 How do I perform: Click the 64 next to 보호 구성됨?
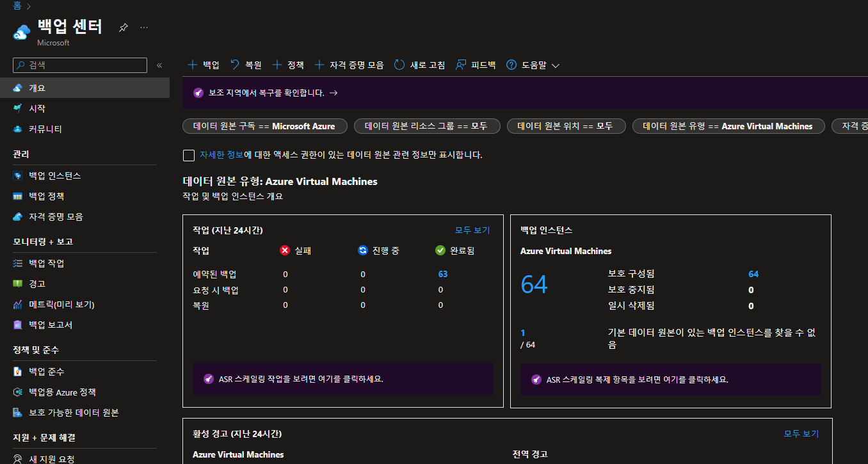[x=753, y=274]
